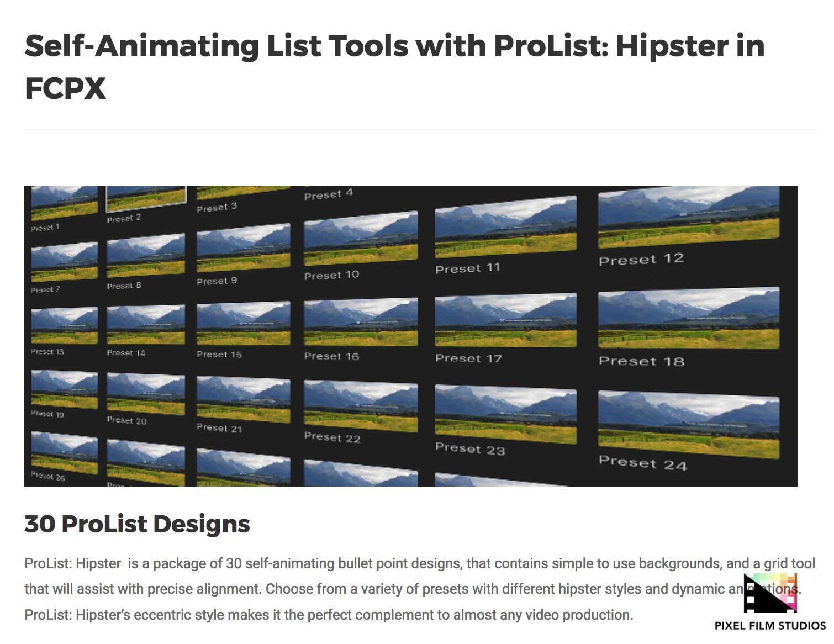
Task: Select the Preset 1 thumbnail
Action: 64,203
